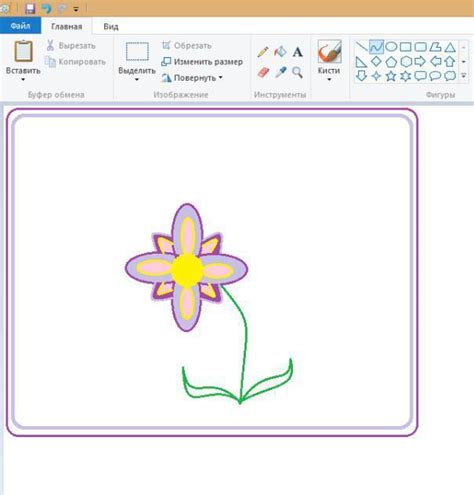The image size is (474, 495).
Task: Expand the Кисти brushes dropdown
Action: 329,80
